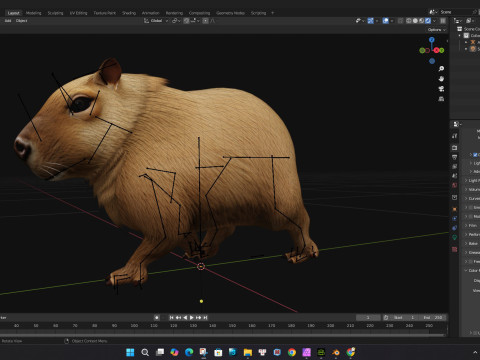Open the Render properties tab
480x360 pixels.
[455, 148]
